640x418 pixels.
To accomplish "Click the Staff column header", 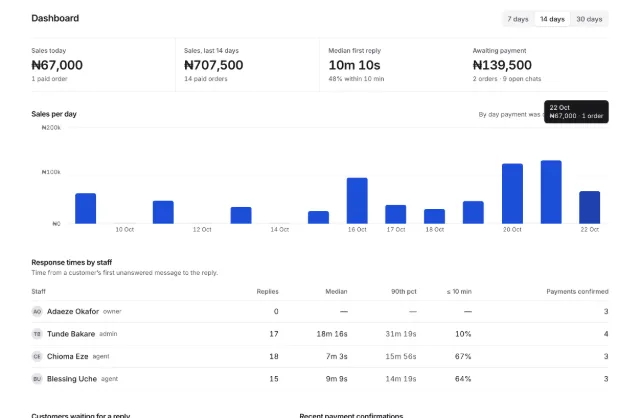I will click(x=38, y=291).
